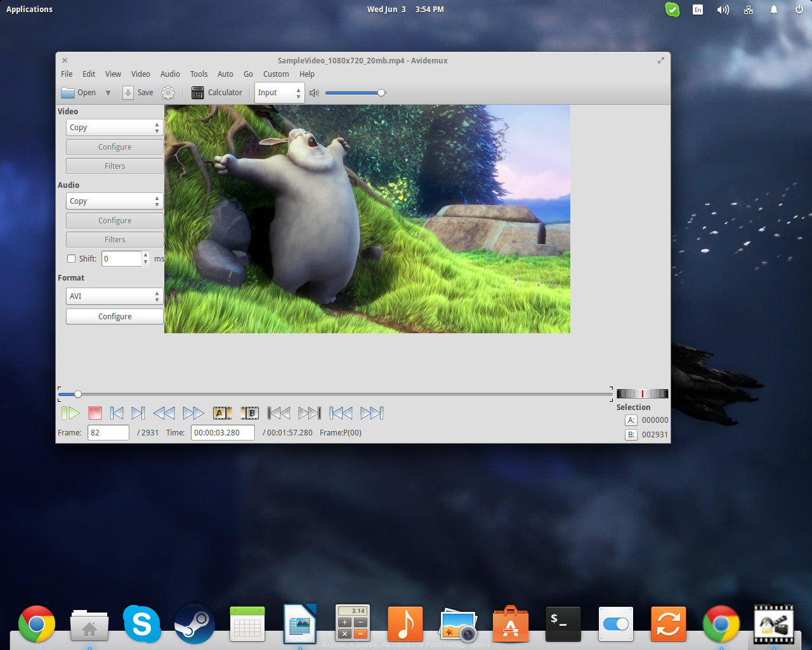Click Format Configure button
The width and height of the screenshot is (812, 650).
(x=115, y=317)
